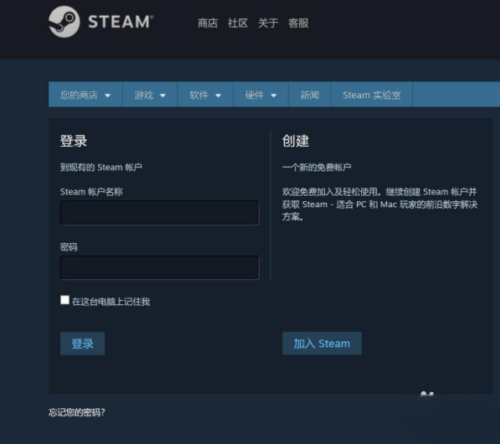Screen dimensions: 500x444
Task: Open the Steam 实验室 tab
Action: pos(372,95)
